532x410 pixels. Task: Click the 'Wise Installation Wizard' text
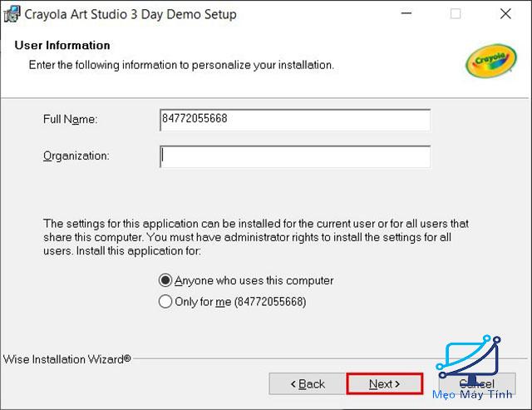[66, 359]
